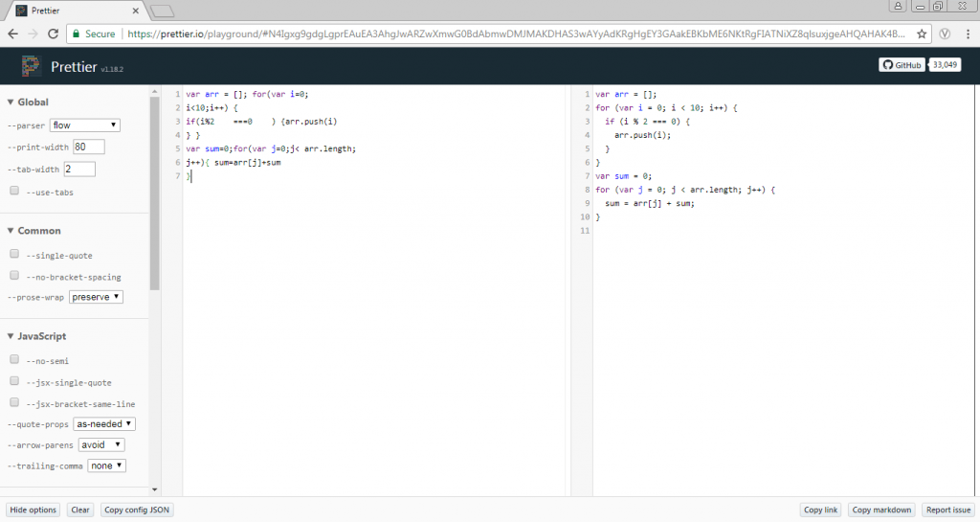Enable the --jsx-bracket-same-line checkbox

14,402
